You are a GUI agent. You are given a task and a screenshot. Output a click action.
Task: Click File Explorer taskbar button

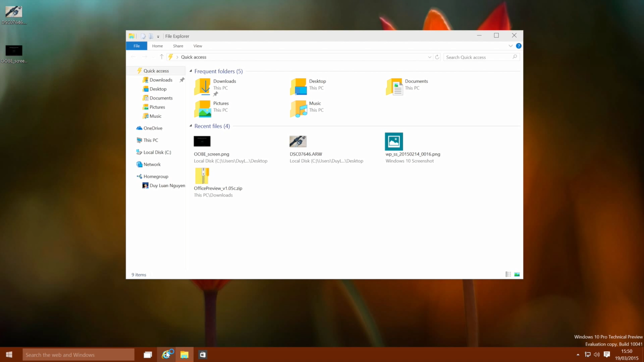tap(184, 354)
